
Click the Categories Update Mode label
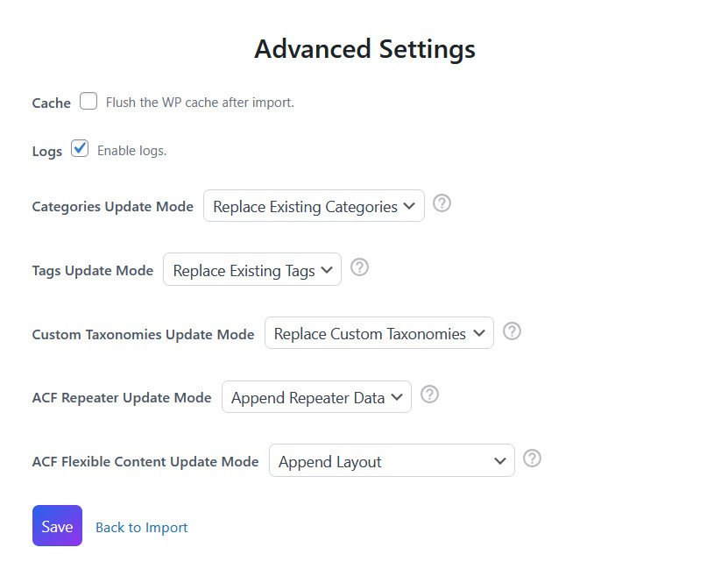point(112,207)
